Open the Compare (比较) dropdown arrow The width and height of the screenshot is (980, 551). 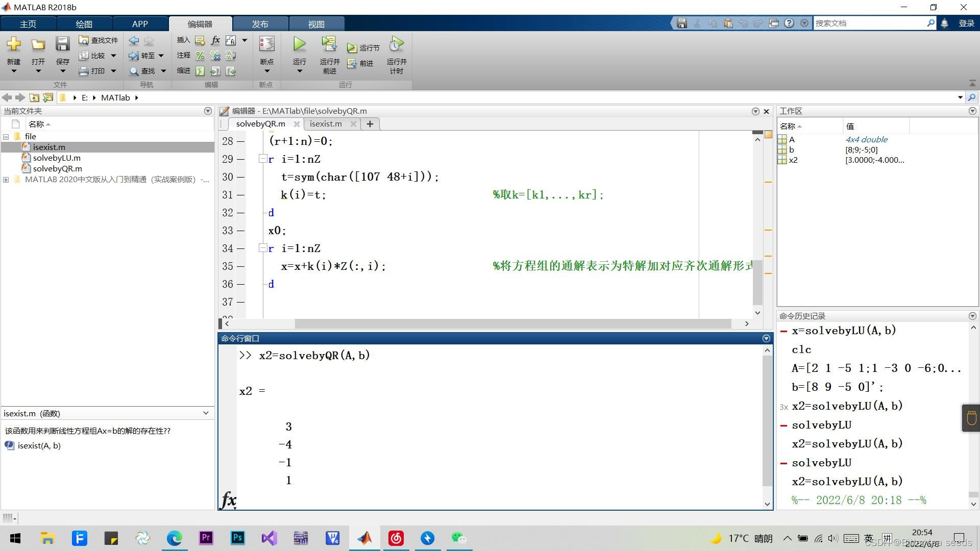click(113, 56)
